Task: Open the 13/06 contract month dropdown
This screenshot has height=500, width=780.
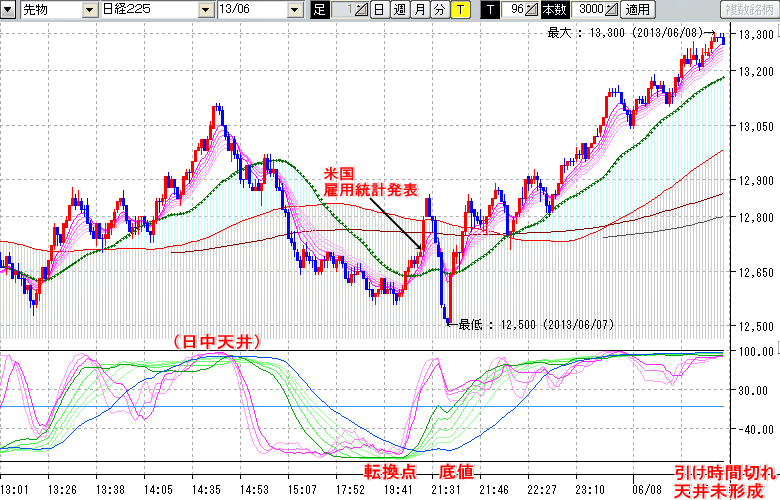Action: click(x=294, y=10)
